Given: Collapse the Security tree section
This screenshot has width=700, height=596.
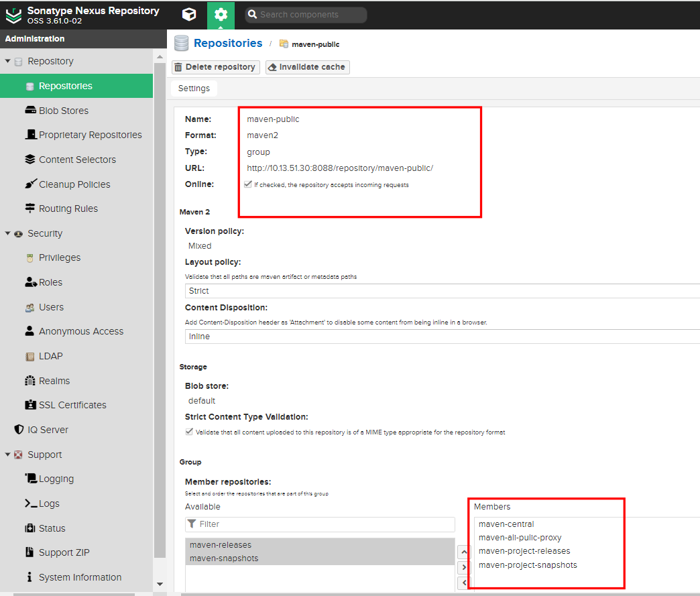Looking at the screenshot, I should tap(8, 233).
